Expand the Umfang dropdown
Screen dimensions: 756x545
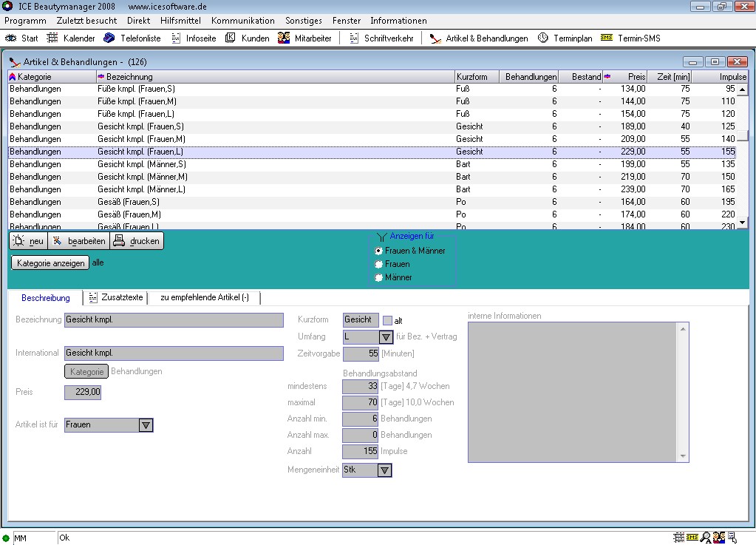pos(386,337)
